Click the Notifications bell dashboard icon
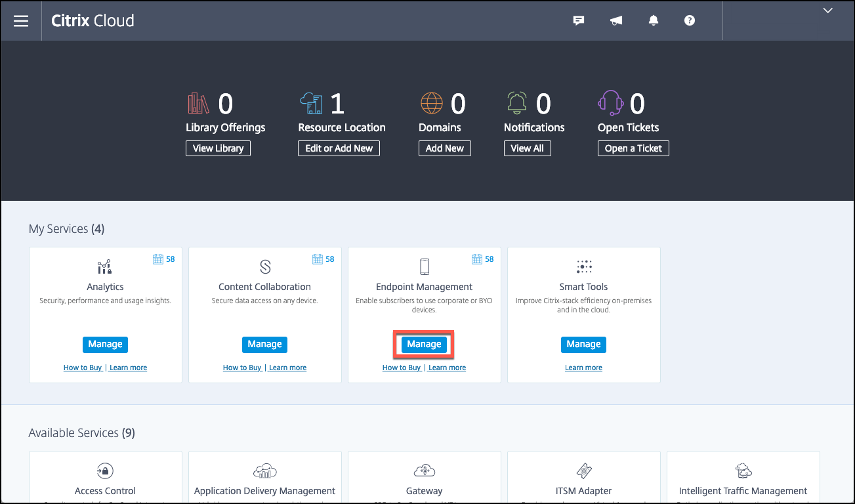Viewport: 855px width, 504px height. (x=517, y=103)
